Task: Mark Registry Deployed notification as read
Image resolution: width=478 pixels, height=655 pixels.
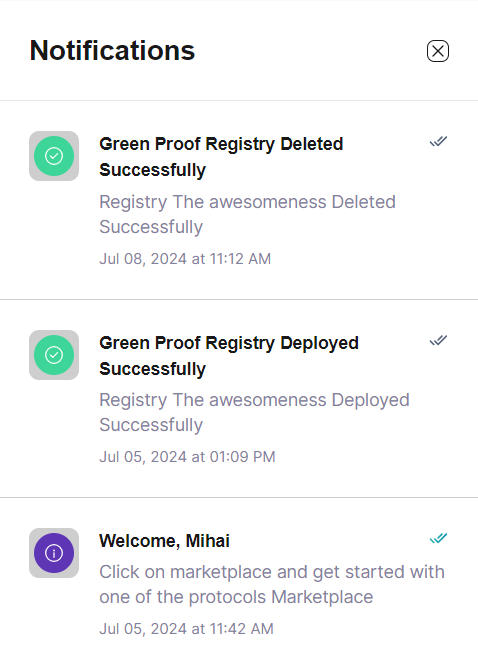Action: click(438, 340)
